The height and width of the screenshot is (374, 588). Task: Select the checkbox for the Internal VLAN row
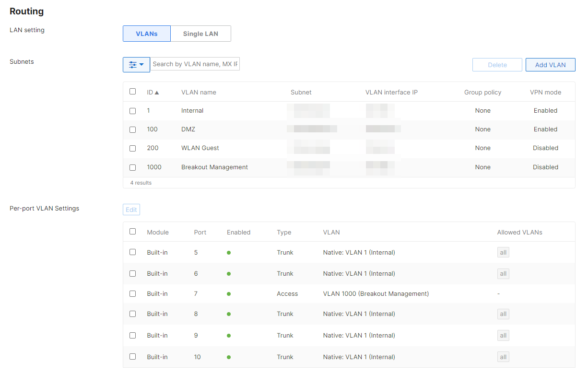pos(132,111)
